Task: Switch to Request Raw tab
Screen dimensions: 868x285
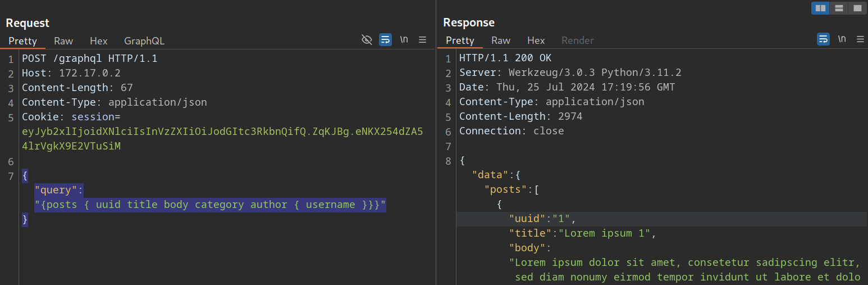Action: point(63,41)
